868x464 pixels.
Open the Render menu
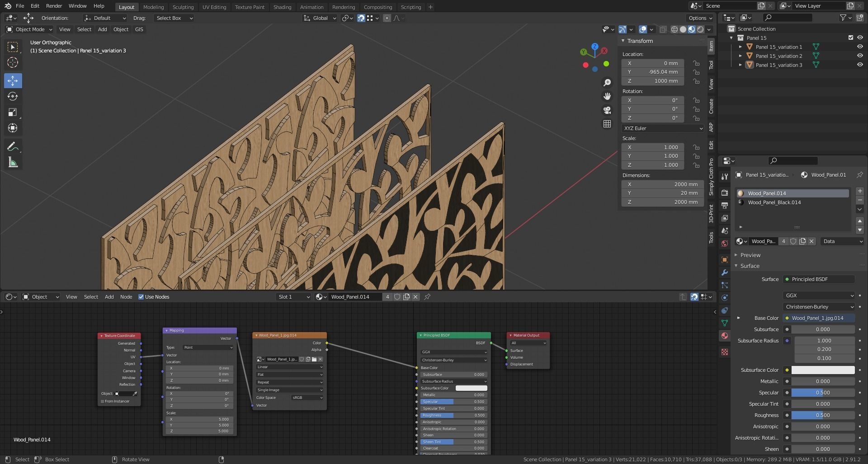point(54,6)
